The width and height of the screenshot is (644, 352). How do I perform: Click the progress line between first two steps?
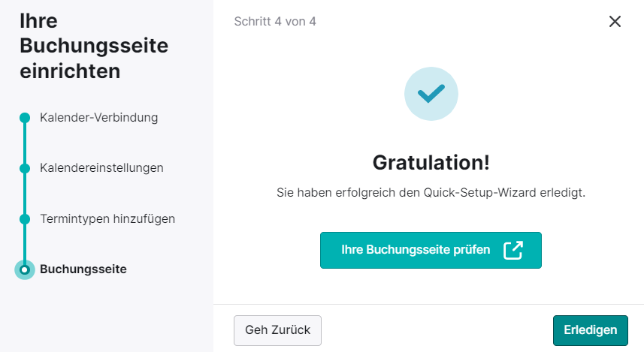pos(25,143)
